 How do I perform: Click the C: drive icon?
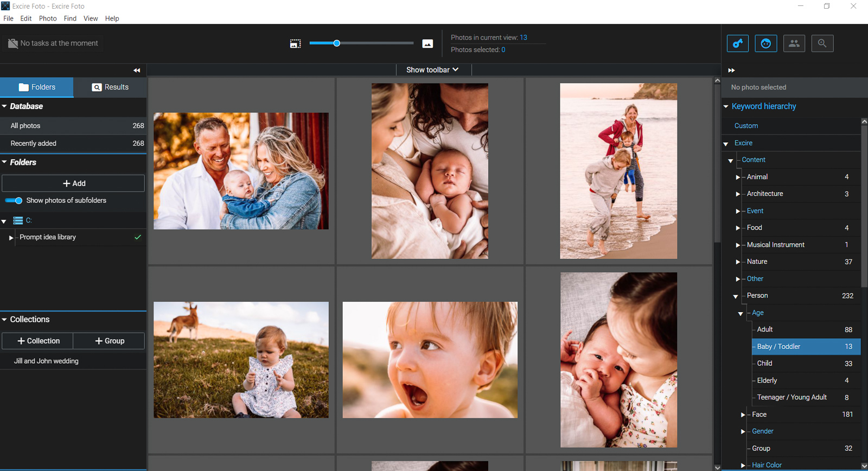click(x=18, y=220)
